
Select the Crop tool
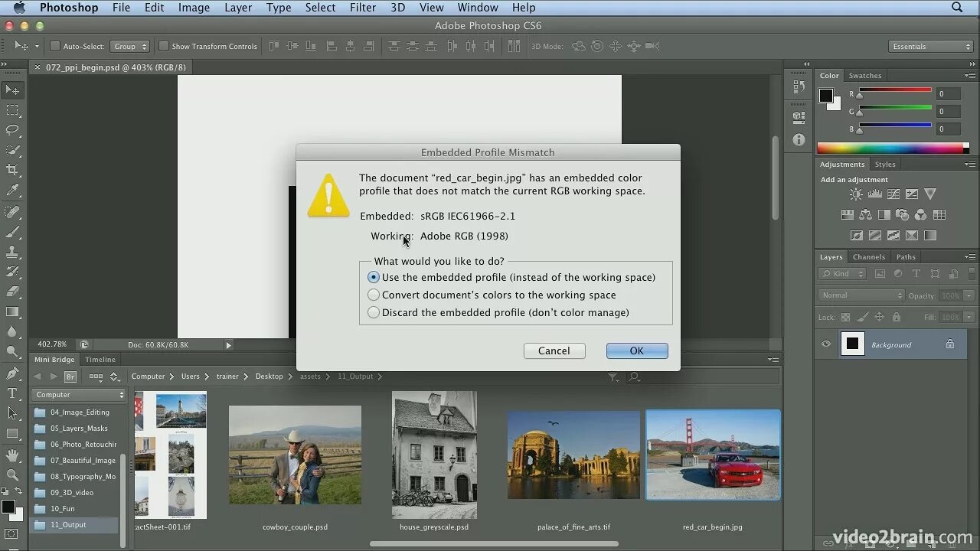tap(13, 170)
